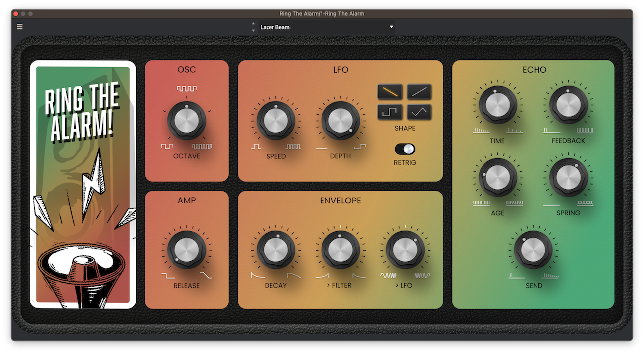Select the downward ramp LFO shape
Screen dimensions: 644x354
[x=390, y=92]
